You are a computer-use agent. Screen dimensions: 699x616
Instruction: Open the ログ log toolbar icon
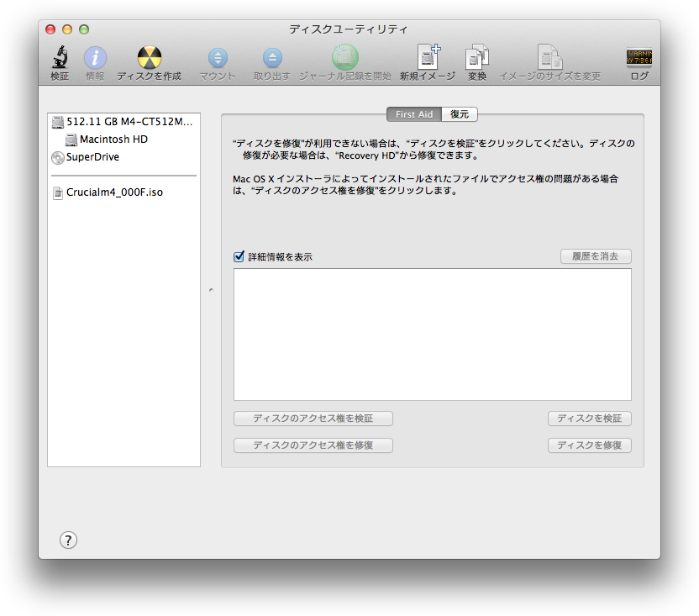coord(639,57)
